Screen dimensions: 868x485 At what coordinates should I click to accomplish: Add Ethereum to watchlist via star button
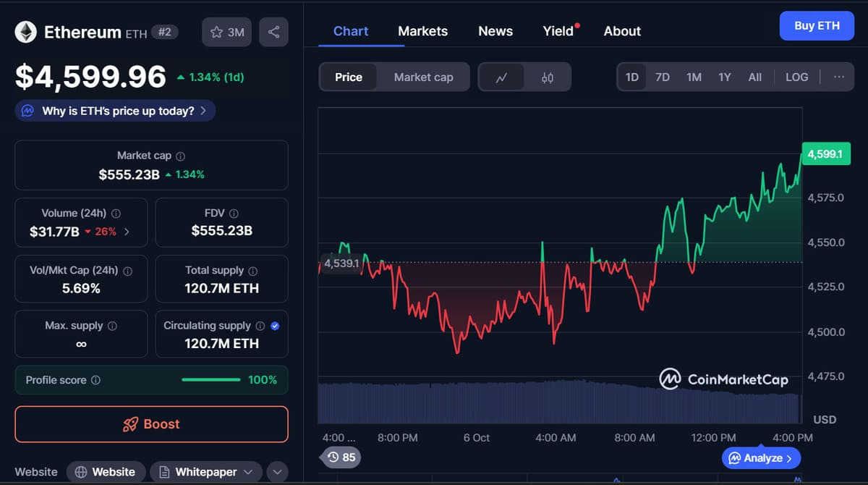coord(227,32)
